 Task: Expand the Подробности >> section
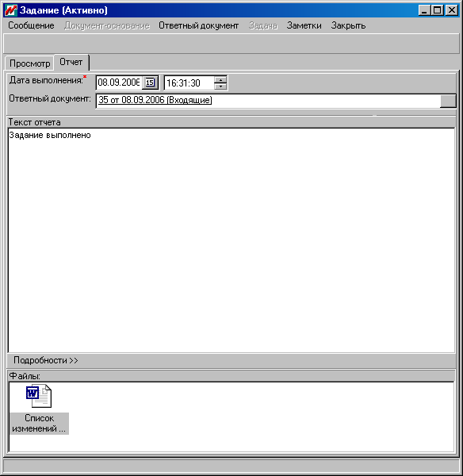coord(45,360)
